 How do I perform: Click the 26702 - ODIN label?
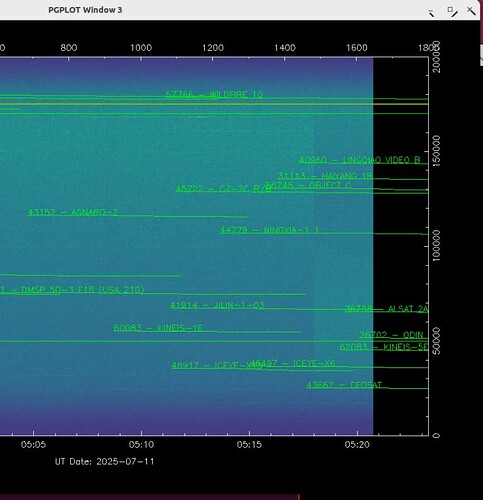[391, 334]
